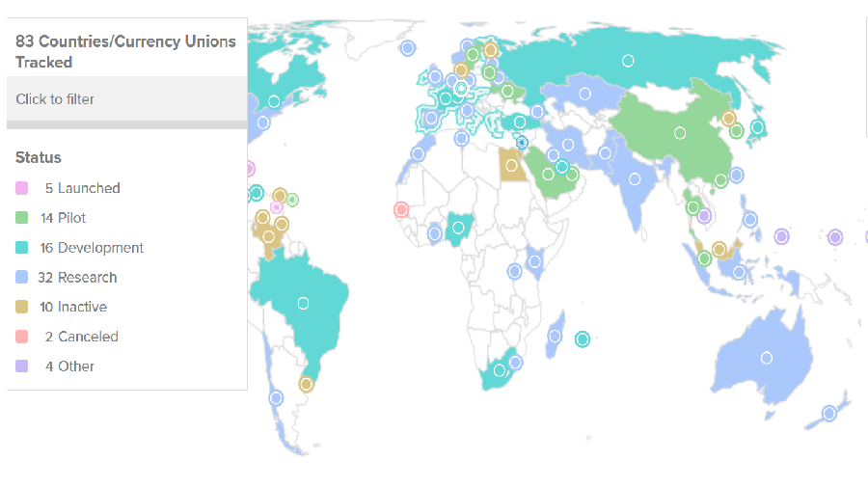Select the Indonesia map marker
This screenshot has height=488, width=868.
click(x=739, y=272)
